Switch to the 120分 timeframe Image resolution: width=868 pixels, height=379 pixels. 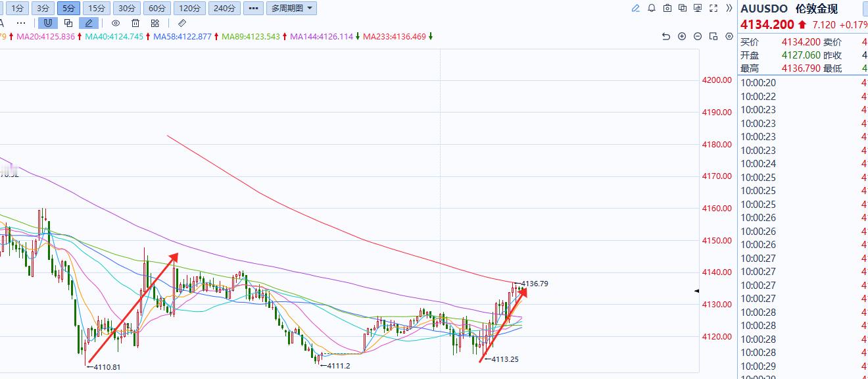(x=189, y=9)
